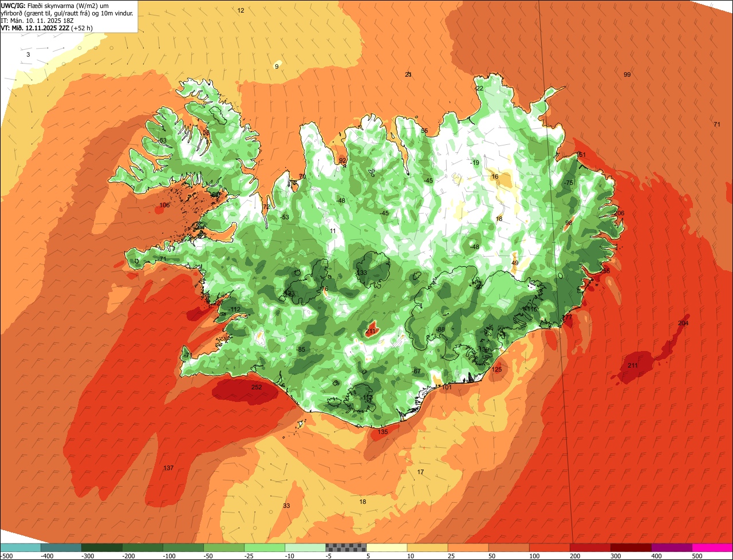
Task: Click the map value 101 on the southeast coast
Action: [x=447, y=388]
